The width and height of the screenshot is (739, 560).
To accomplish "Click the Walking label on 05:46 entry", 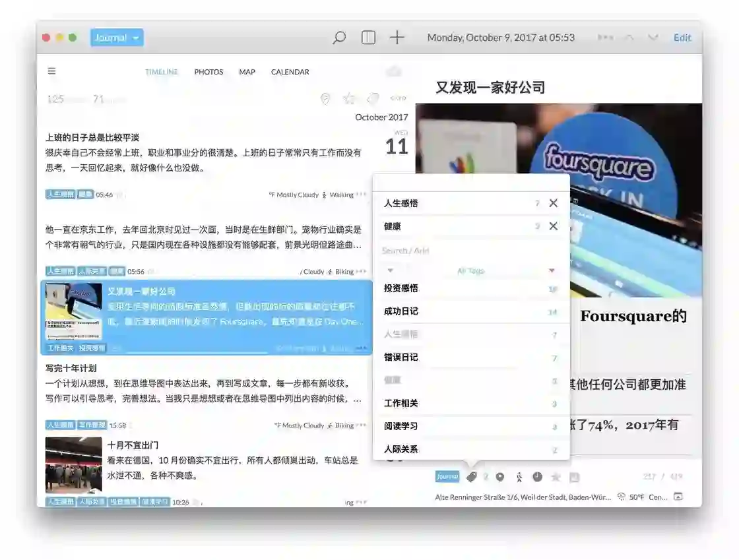I will pos(342,195).
